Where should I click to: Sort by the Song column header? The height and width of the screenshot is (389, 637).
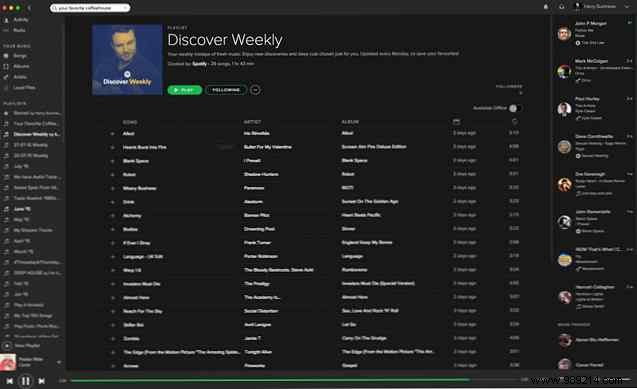[130, 122]
